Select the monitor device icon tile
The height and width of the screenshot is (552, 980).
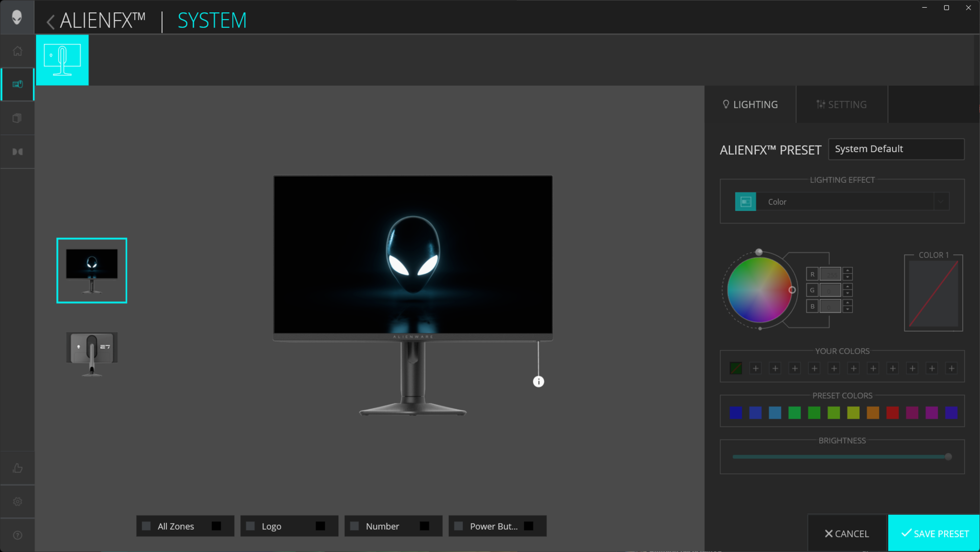62,60
